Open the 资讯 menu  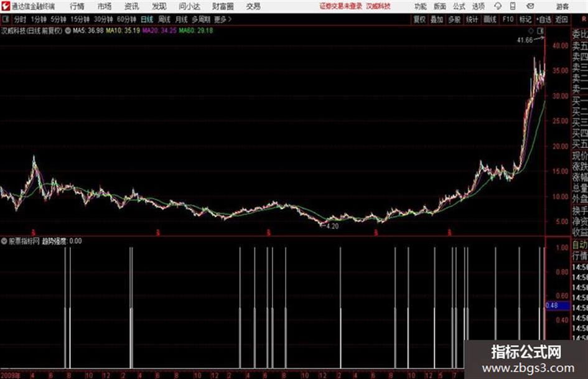coord(132,6)
